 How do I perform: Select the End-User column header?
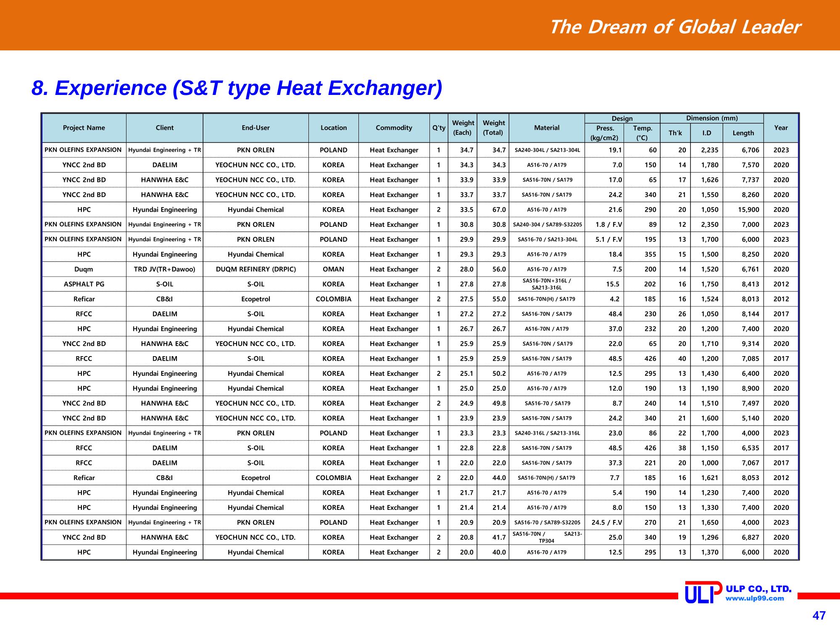[256, 128]
